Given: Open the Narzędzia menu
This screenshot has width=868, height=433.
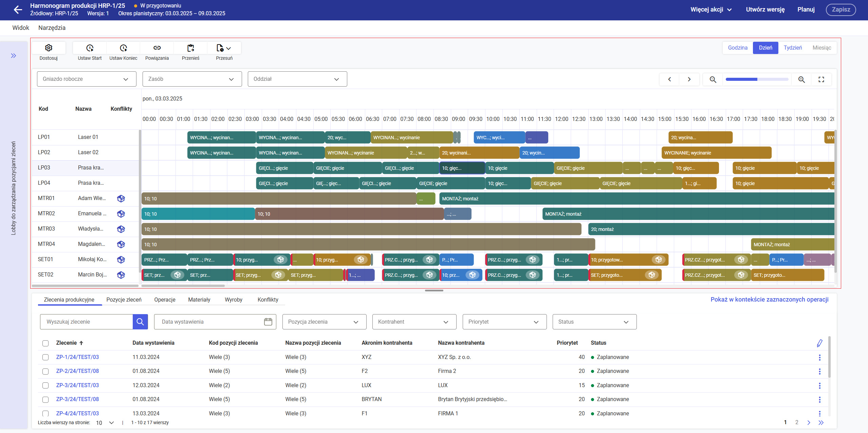Looking at the screenshot, I should point(52,28).
